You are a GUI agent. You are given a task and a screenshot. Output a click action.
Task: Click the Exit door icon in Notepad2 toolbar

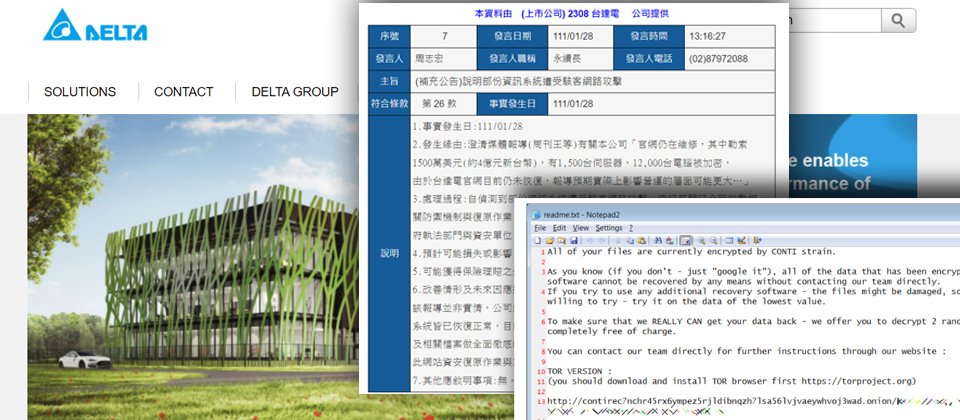758,240
